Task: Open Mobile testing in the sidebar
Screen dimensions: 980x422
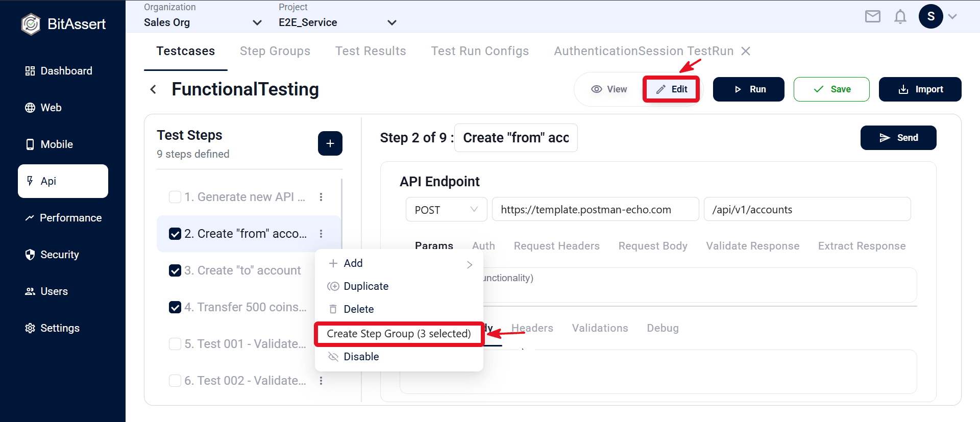Action: [x=49, y=144]
